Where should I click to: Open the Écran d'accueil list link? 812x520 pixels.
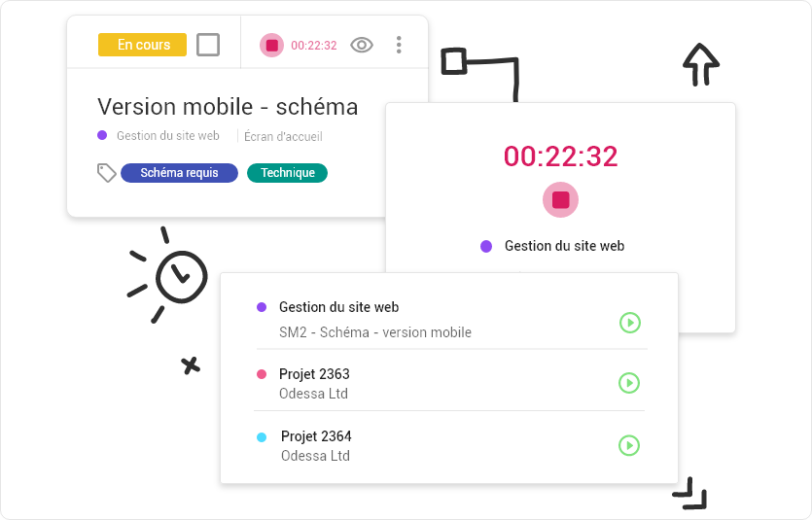(283, 137)
